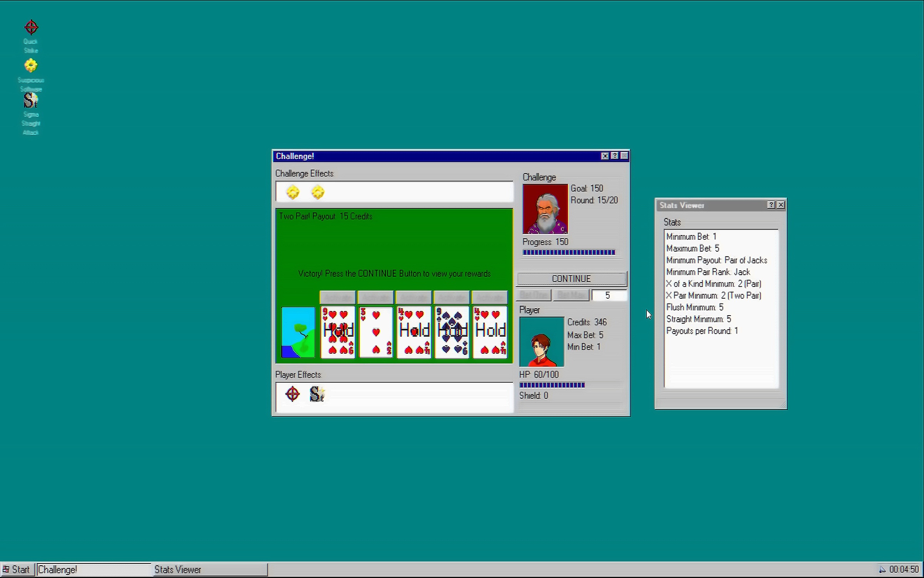Click the first yellow gear challenge effect

[x=293, y=192]
